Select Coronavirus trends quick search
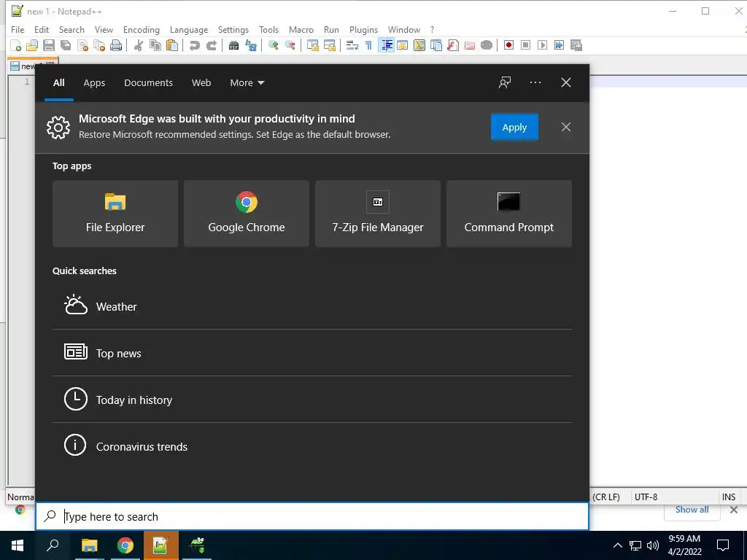This screenshot has width=747, height=560. pyautogui.click(x=312, y=446)
